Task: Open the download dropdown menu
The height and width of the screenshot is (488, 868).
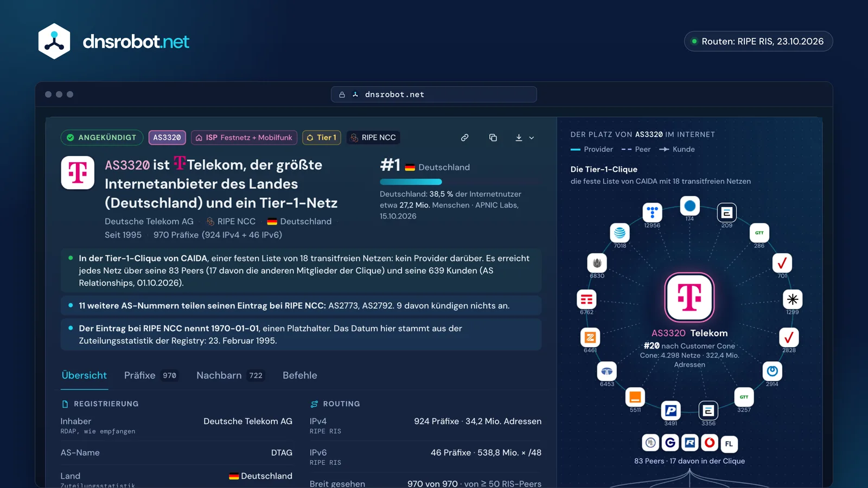Action: (x=525, y=138)
